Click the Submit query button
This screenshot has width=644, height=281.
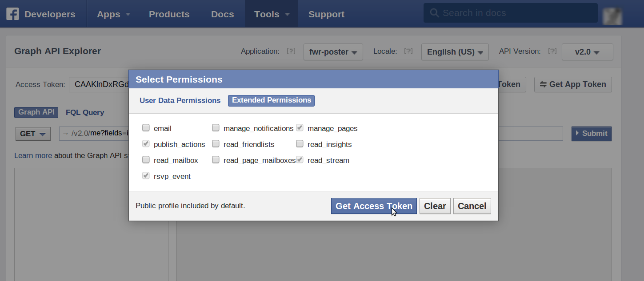coord(592,134)
